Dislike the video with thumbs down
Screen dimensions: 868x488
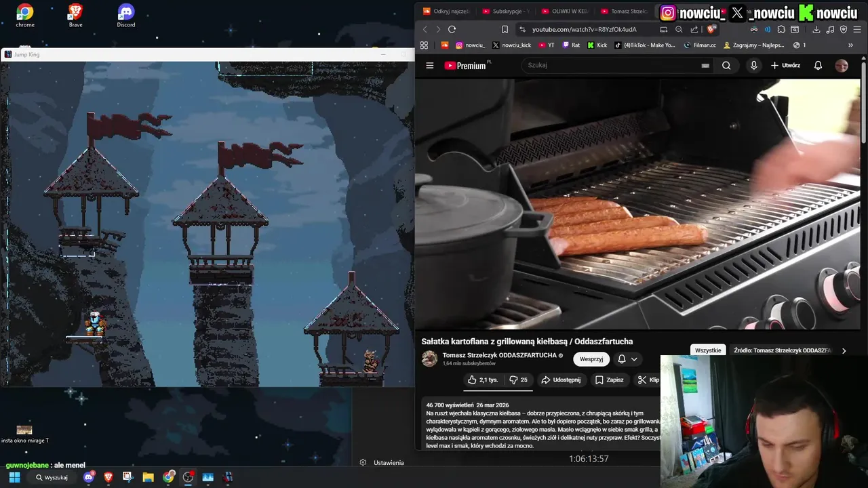[518, 380]
